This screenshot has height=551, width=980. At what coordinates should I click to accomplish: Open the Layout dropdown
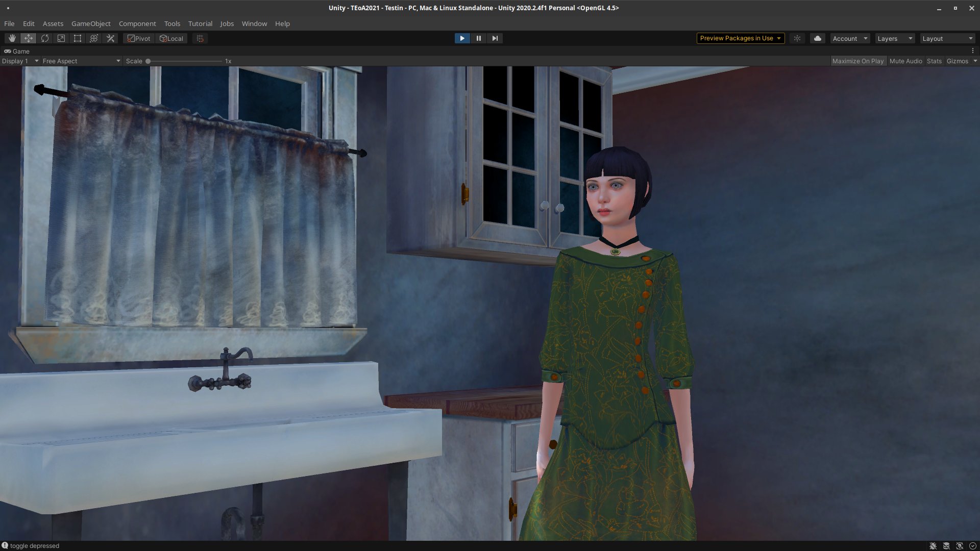[948, 38]
